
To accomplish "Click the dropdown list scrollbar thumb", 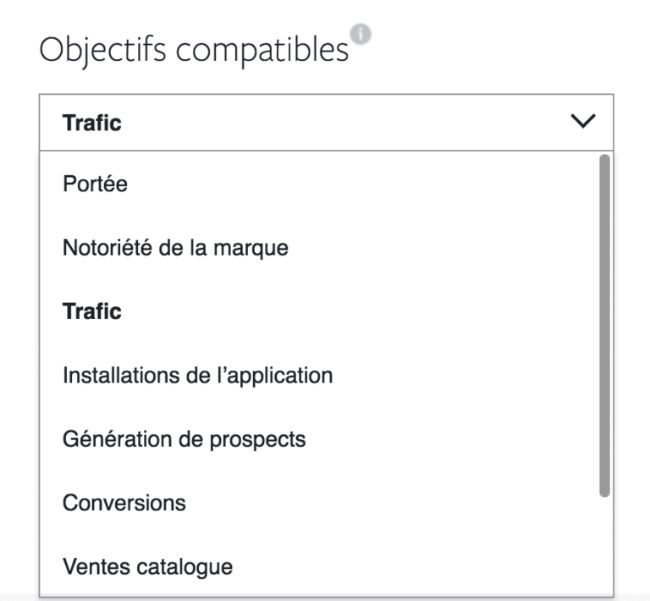I will click(x=603, y=325).
